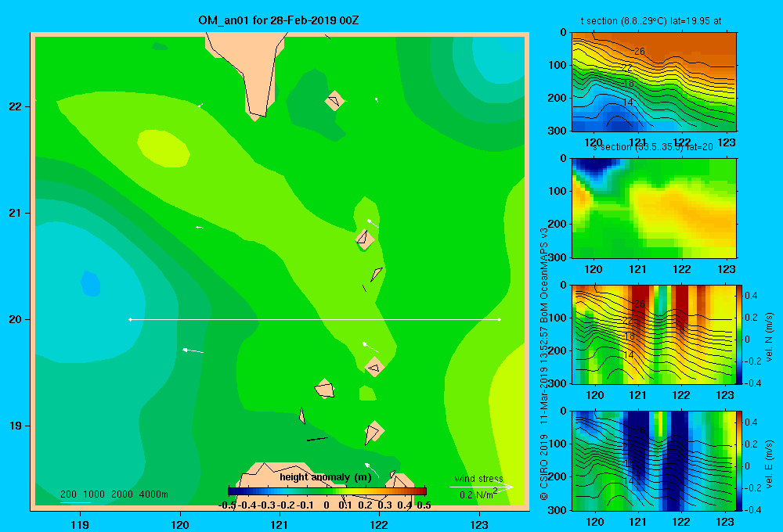The image size is (783, 532).
Task: Click the '0.5' tick on height anomaly scale
Action: 424,505
